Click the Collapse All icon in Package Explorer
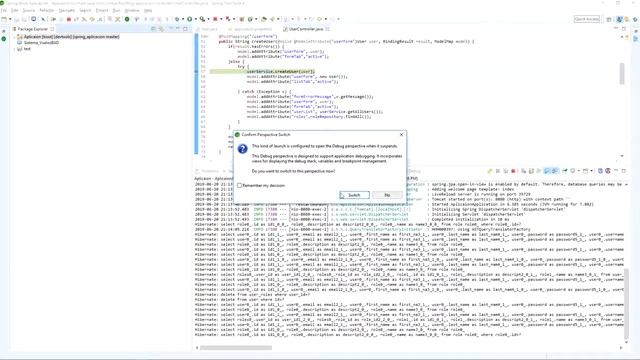Image resolution: width=640 pixels, height=360 pixels. [153, 29]
